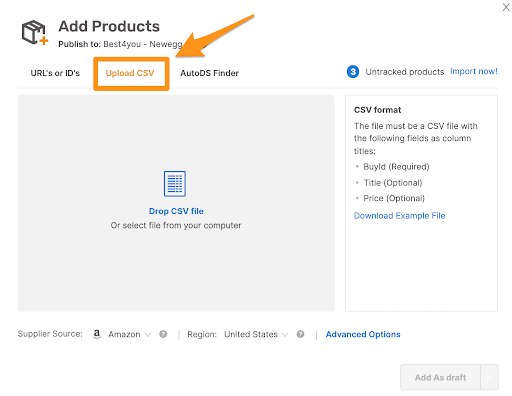This screenshot has height=396, width=512.
Task: Expand the United States region dropdown
Action: 256,334
